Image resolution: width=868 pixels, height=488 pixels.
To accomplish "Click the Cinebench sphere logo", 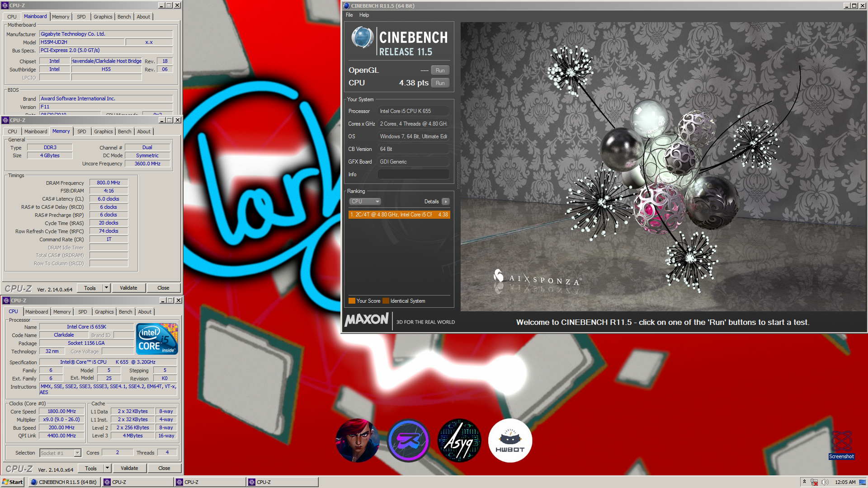I will coord(362,38).
